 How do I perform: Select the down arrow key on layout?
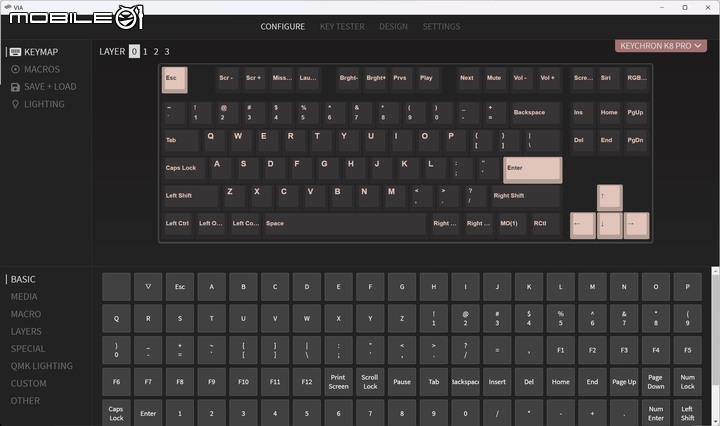(610, 225)
